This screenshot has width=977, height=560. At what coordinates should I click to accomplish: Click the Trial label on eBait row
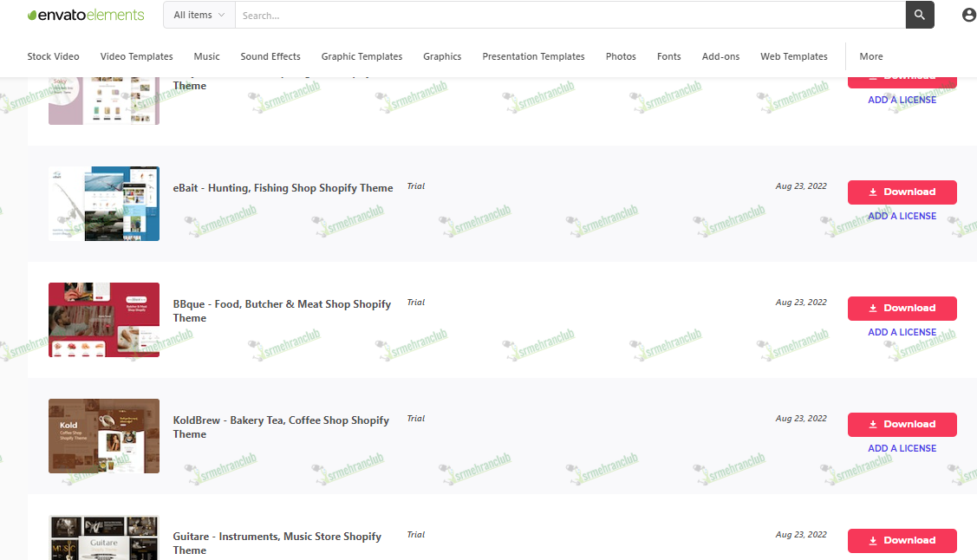coord(415,186)
